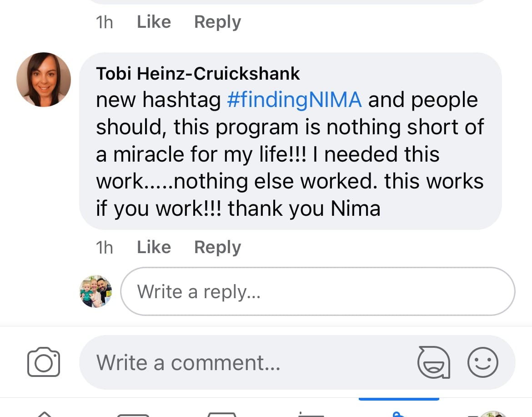This screenshot has height=417, width=532.
Task: Focus the 'Write a comment...' field
Action: click(246, 362)
